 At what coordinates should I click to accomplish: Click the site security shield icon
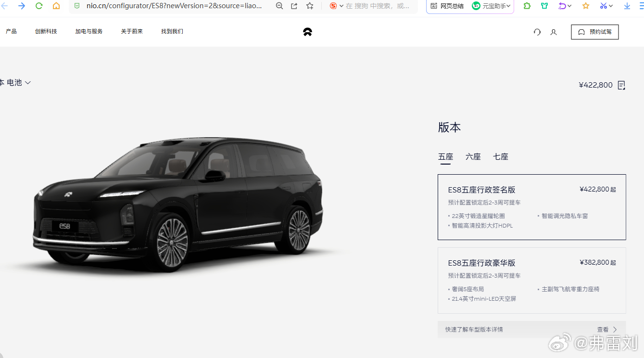tap(76, 6)
